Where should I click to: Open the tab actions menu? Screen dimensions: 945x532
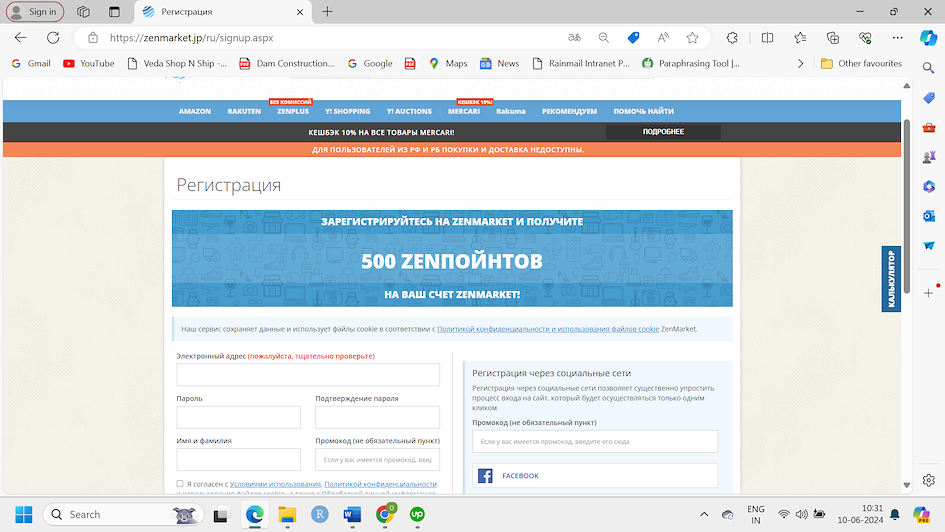(x=114, y=11)
